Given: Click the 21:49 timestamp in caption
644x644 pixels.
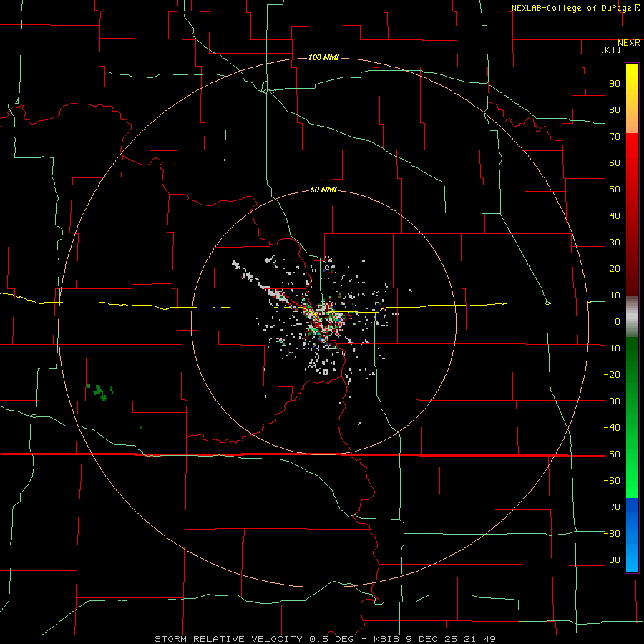Looking at the screenshot, I should click(479, 639).
